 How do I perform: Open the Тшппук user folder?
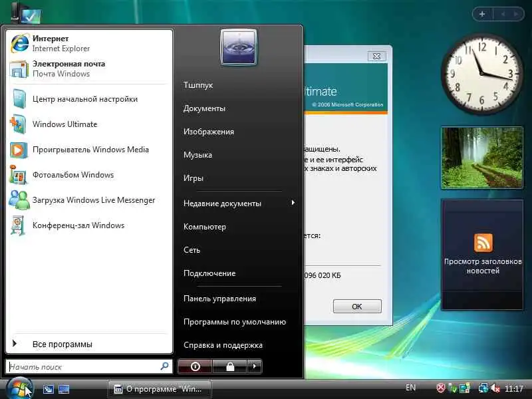pyautogui.click(x=198, y=85)
